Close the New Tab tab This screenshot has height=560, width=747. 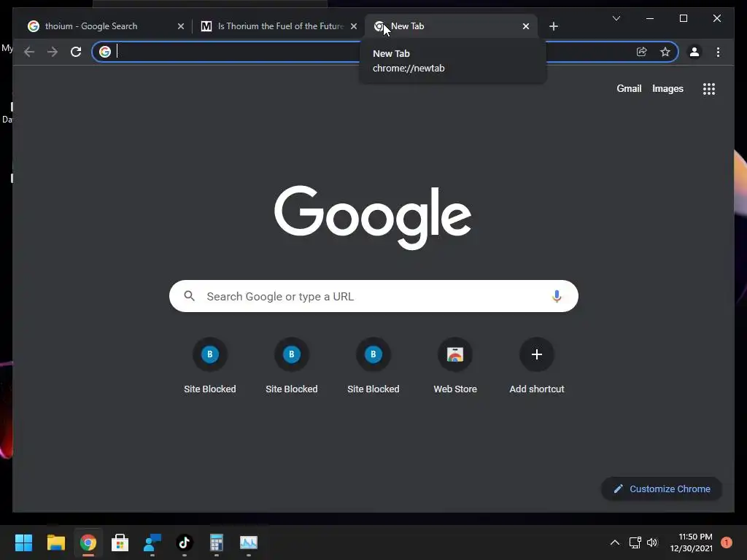tap(525, 26)
